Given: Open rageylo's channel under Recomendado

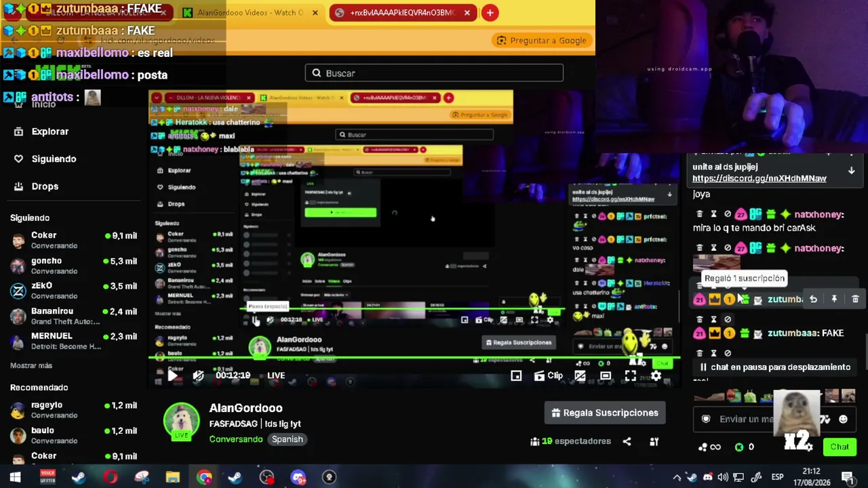Looking at the screenshot, I should click(73, 410).
